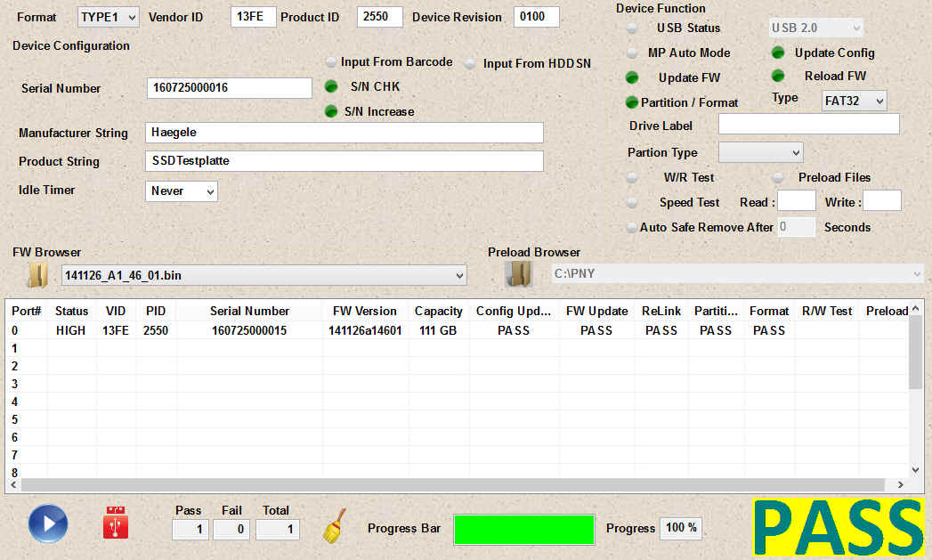Expand the firmware file 141126_A1_46_01.bin dropdown
Image resolution: width=932 pixels, height=560 pixels.
tap(263, 276)
